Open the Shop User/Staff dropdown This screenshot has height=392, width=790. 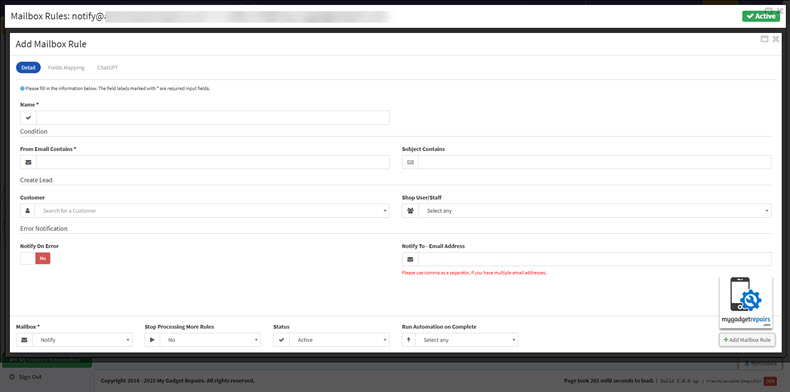click(595, 211)
